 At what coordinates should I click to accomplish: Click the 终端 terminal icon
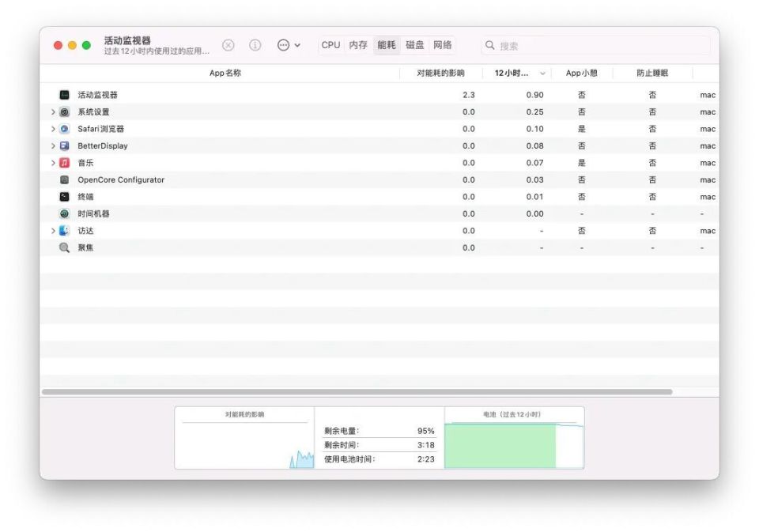64,197
